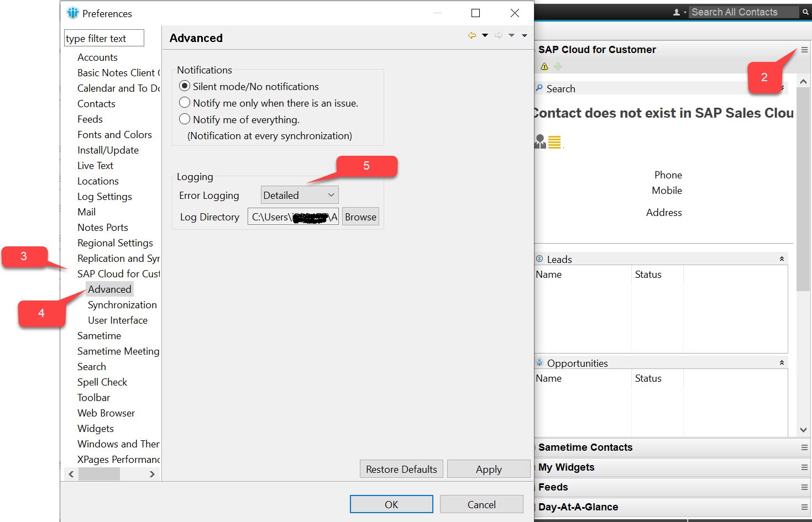Click the Search bar in SAP panel

[661, 88]
